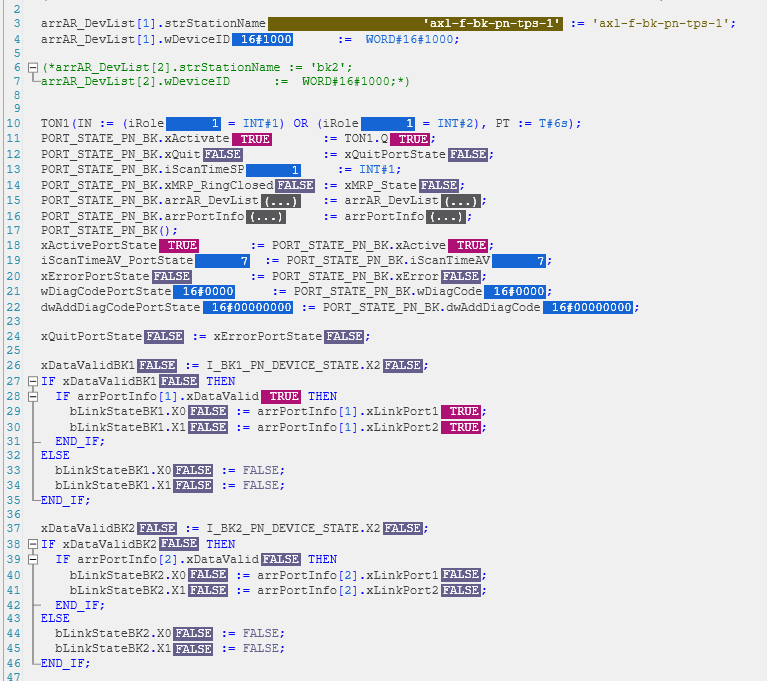
Task: Collapse the nested IF arrPortInfo[1].xDataValid block
Action: (x=47, y=397)
